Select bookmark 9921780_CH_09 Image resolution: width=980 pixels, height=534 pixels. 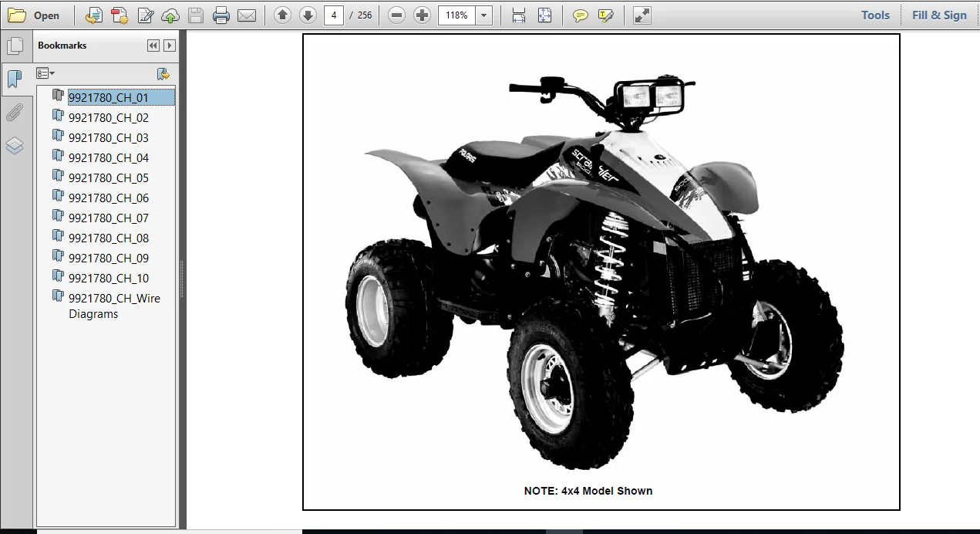pos(109,258)
